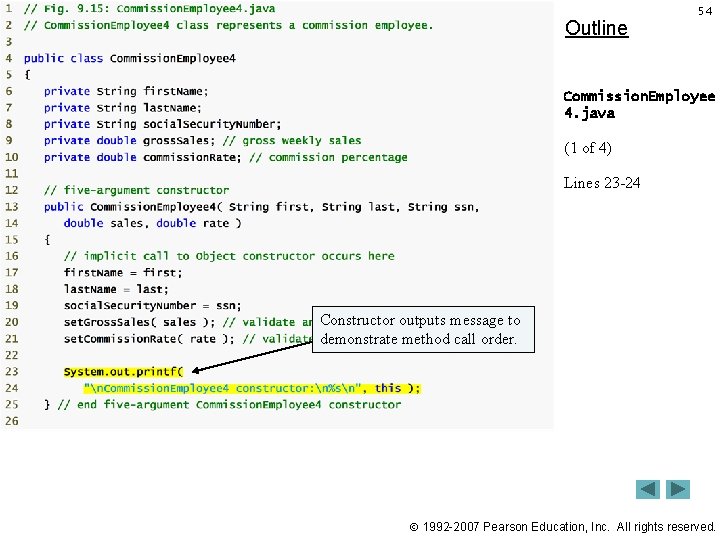Click the socialSecurityNumber = ssn statement

point(152,306)
